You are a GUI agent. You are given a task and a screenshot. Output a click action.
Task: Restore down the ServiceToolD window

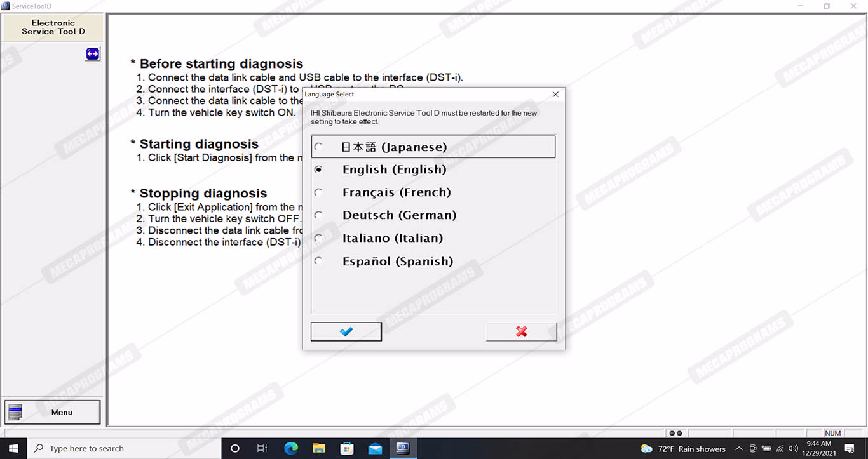pyautogui.click(x=827, y=6)
